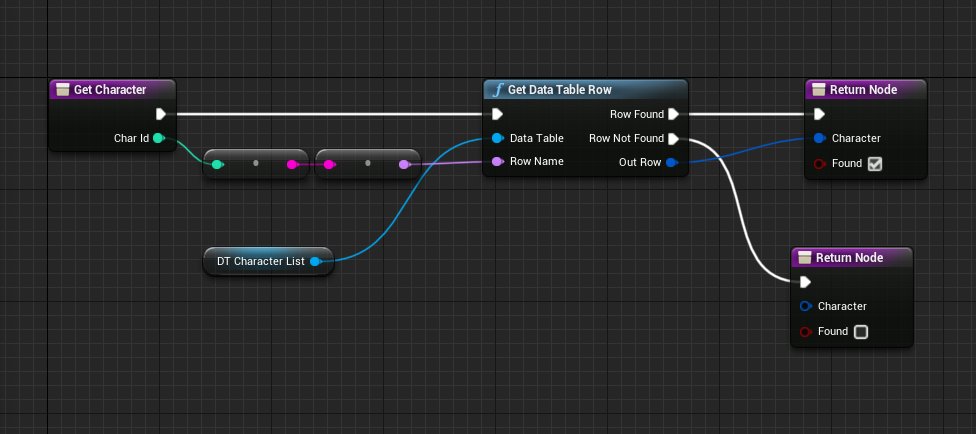Click Character input pin on upper Return Node
Viewport: 976px width, 434px height.
819,138
